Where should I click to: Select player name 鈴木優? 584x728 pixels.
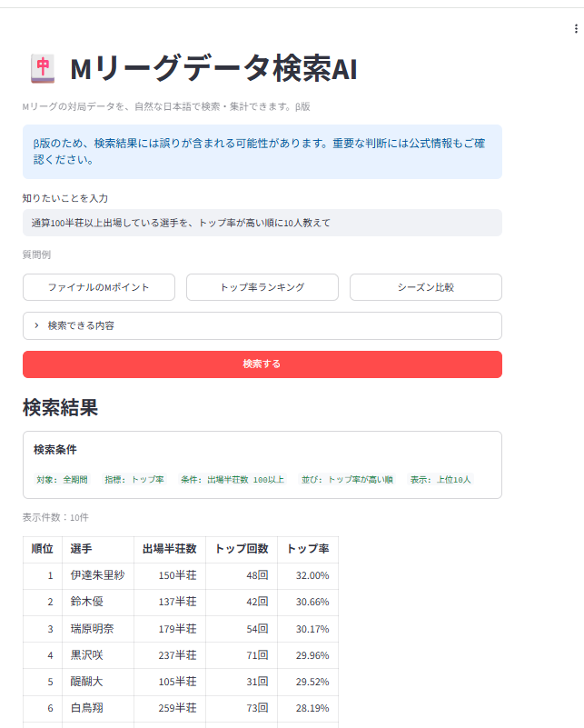(87, 603)
